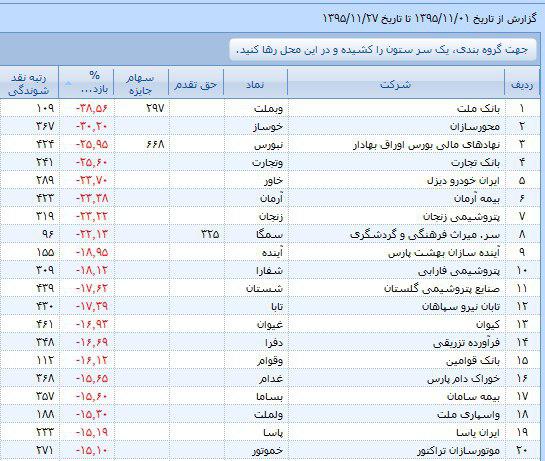The height and width of the screenshot is (461, 545).
Task: Click the دفرا symbol cell
Action: click(257, 342)
